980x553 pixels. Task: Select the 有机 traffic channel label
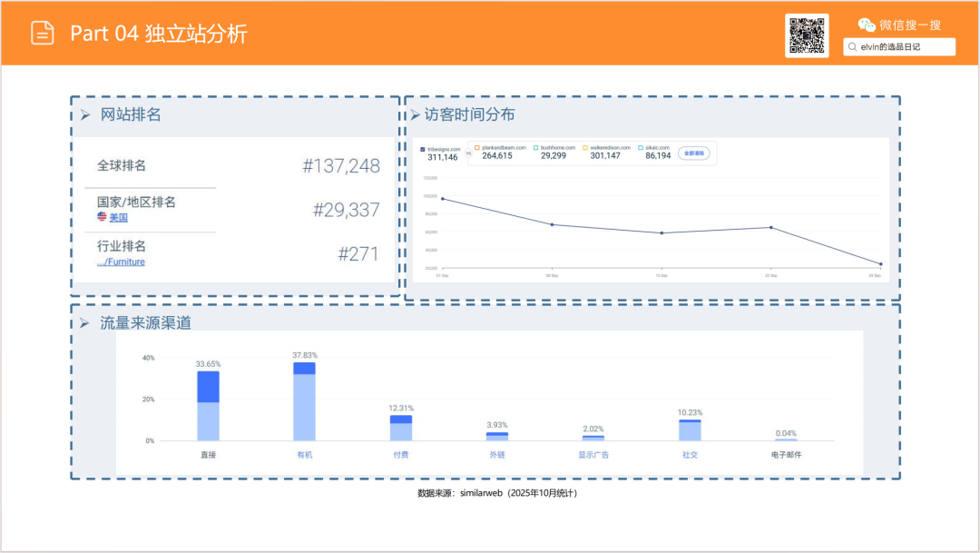pyautogui.click(x=304, y=454)
